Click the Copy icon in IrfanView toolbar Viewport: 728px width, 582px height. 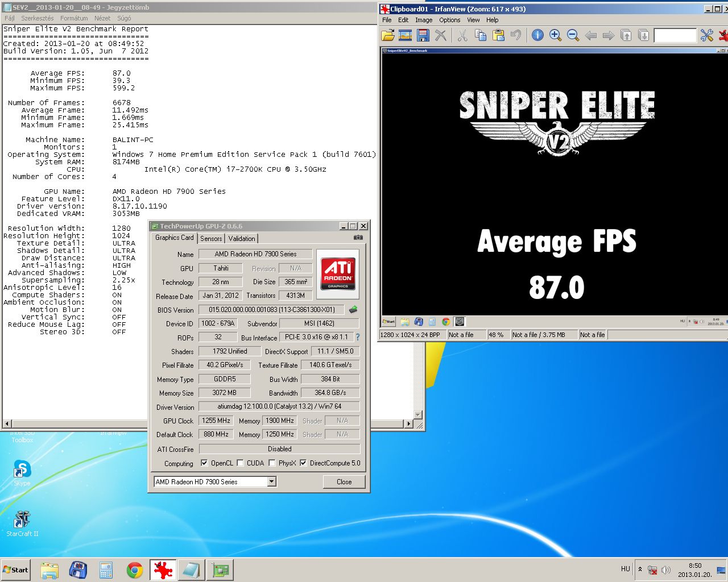(481, 35)
